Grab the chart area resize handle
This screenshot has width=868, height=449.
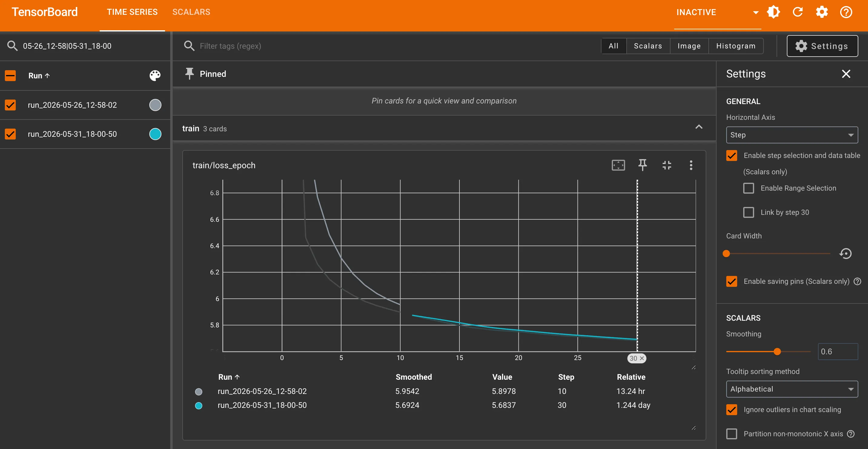(693, 367)
